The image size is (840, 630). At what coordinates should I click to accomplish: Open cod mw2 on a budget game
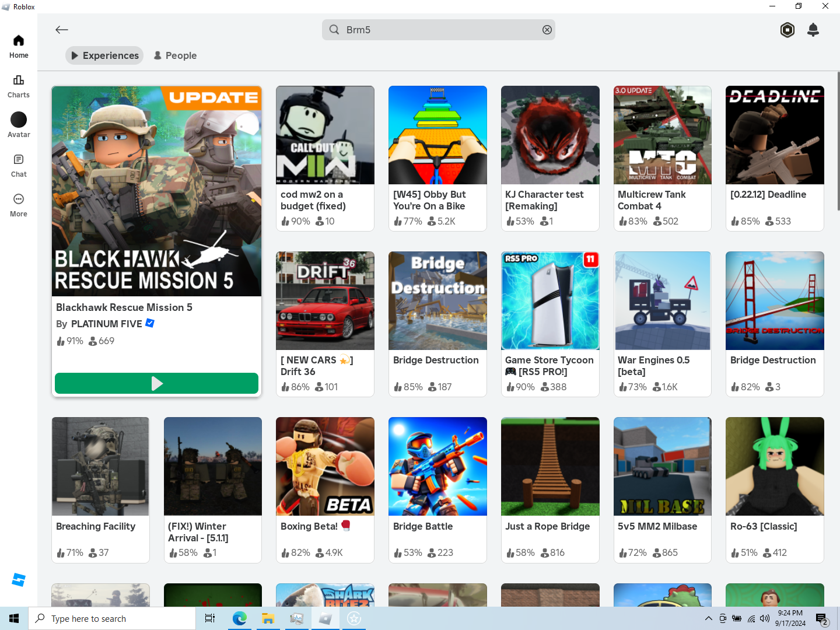[x=325, y=158]
